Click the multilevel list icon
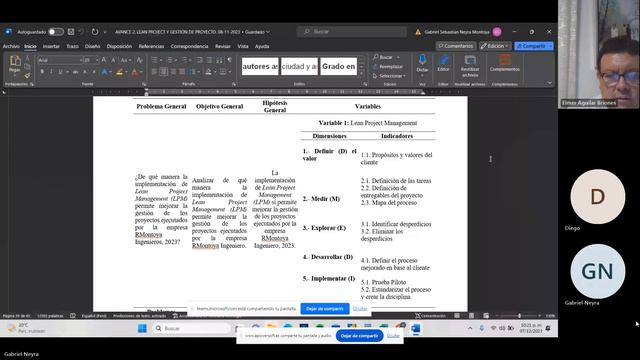 (x=184, y=60)
